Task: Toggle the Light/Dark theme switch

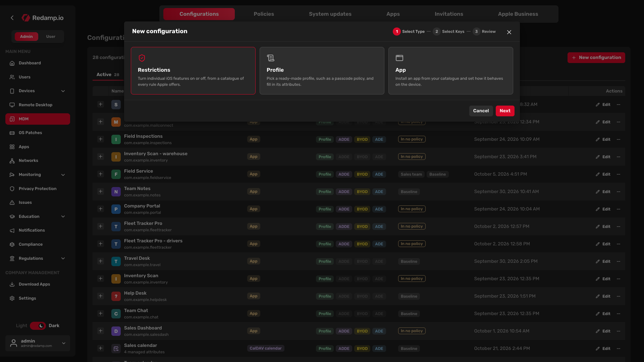Action: pyautogui.click(x=38, y=326)
